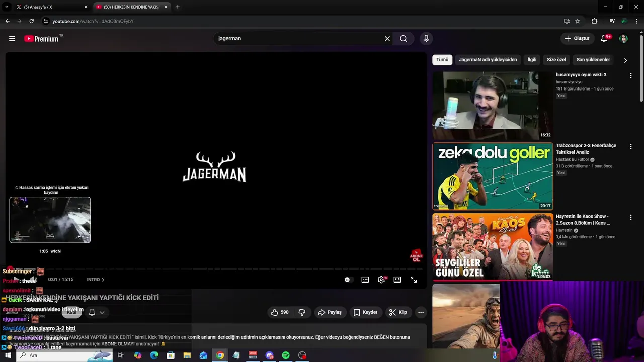Open more actions ellipsis under video

[421, 312]
